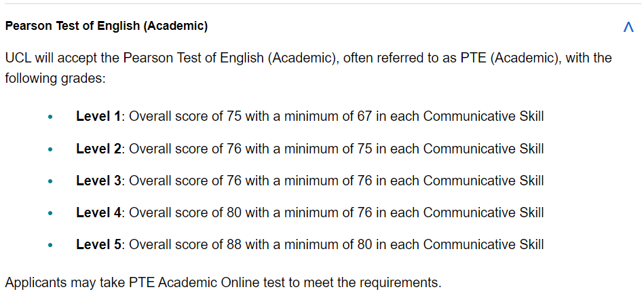Viewport: 644px width, 298px height.
Task: Click the bold Level 2 label
Action: (98, 149)
